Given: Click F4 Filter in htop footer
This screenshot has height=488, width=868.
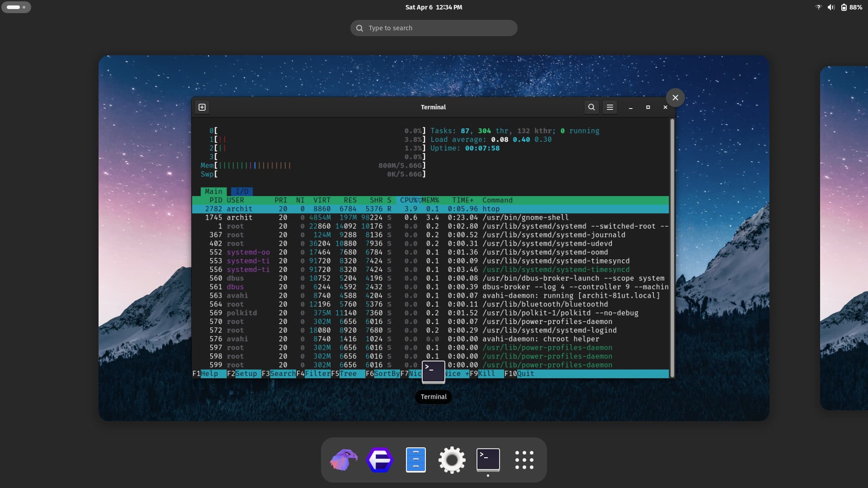Looking at the screenshot, I should tap(314, 374).
